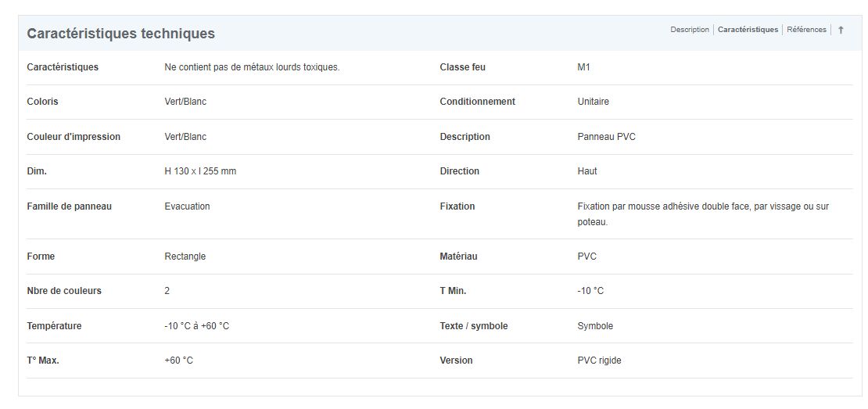The height and width of the screenshot is (409, 868).
Task: Click the up arrow back-to-top icon
Action: [x=841, y=30]
